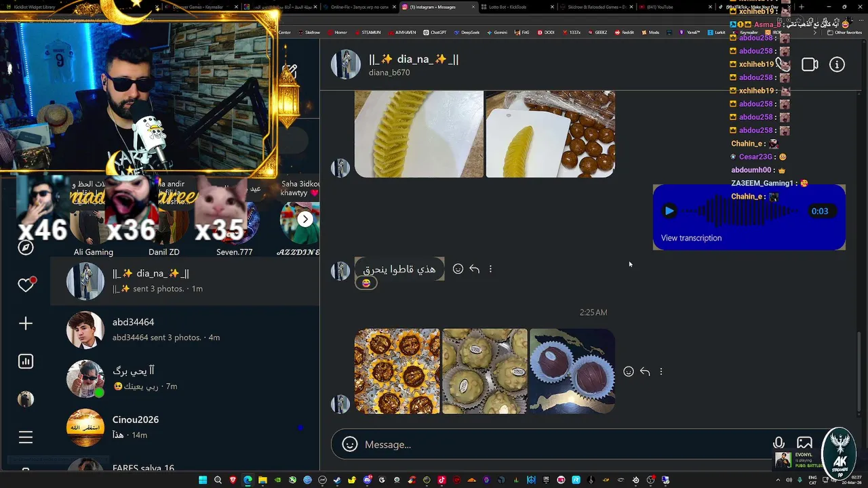The image size is (868, 488).
Task: Open the ChatGPT bookmark
Action: click(x=435, y=33)
